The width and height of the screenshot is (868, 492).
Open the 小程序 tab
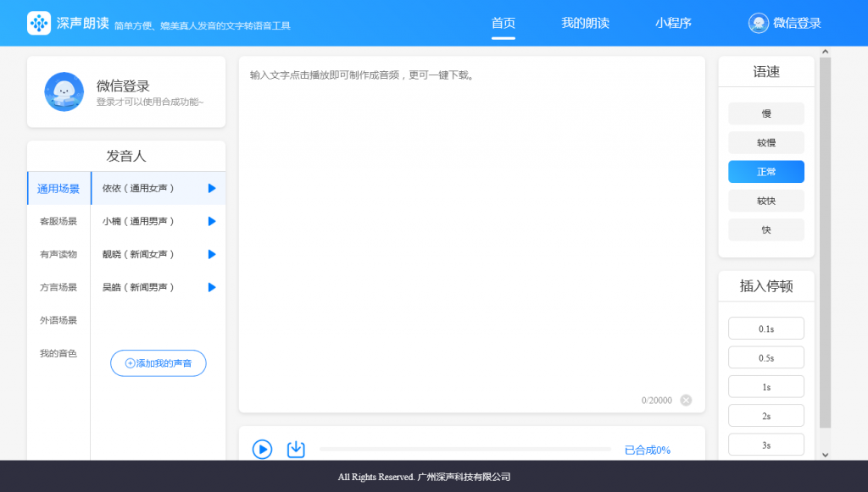click(673, 23)
